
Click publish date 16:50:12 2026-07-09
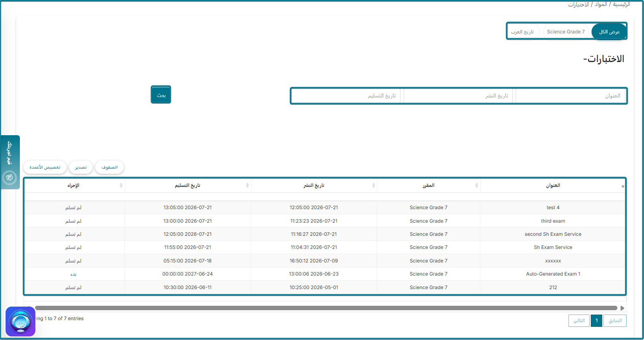point(314,261)
